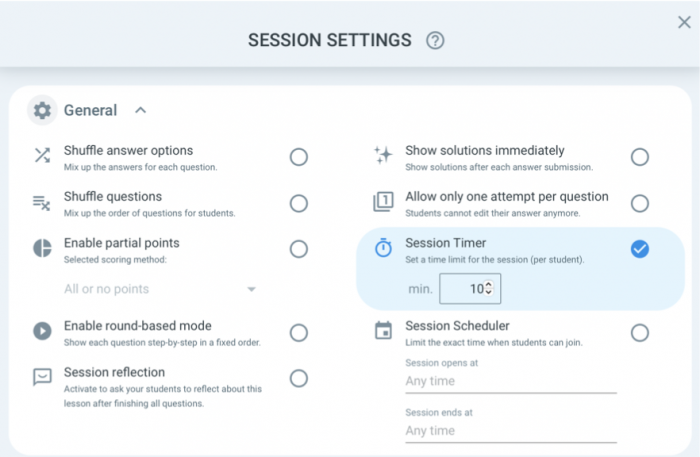Close the Session Settings dialog
700x457 pixels.
coord(684,22)
